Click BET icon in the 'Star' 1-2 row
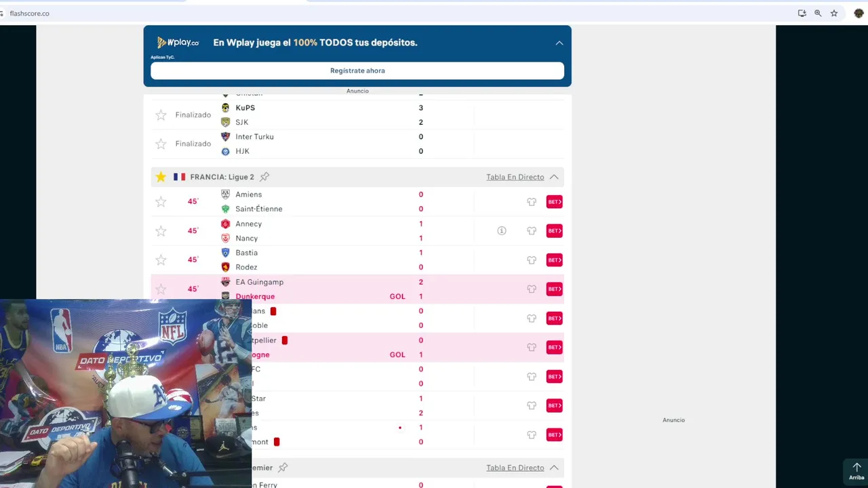This screenshot has width=868, height=488. click(555, 406)
